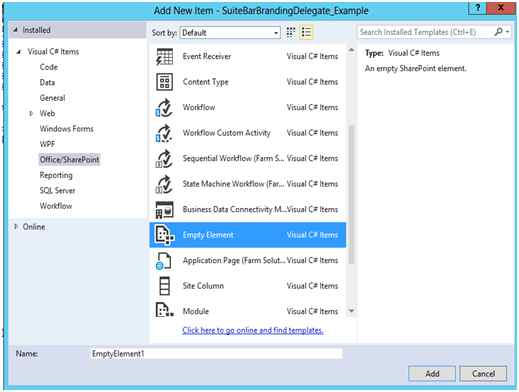Open the Sort by Default dropdown
The image size is (519, 392).
tap(230, 33)
